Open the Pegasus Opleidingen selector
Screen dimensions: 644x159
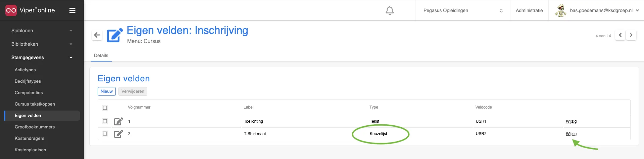pos(463,10)
